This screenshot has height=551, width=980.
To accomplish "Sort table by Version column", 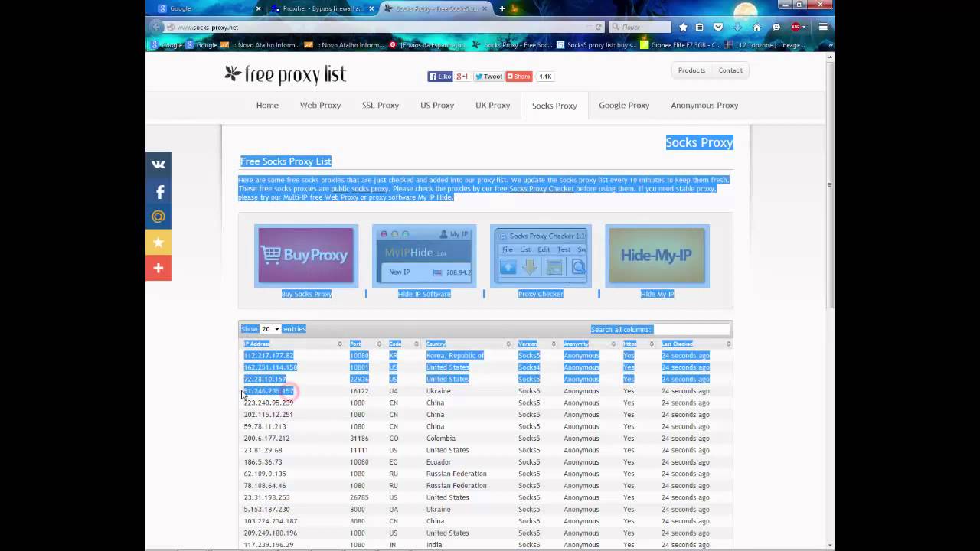I will [537, 344].
